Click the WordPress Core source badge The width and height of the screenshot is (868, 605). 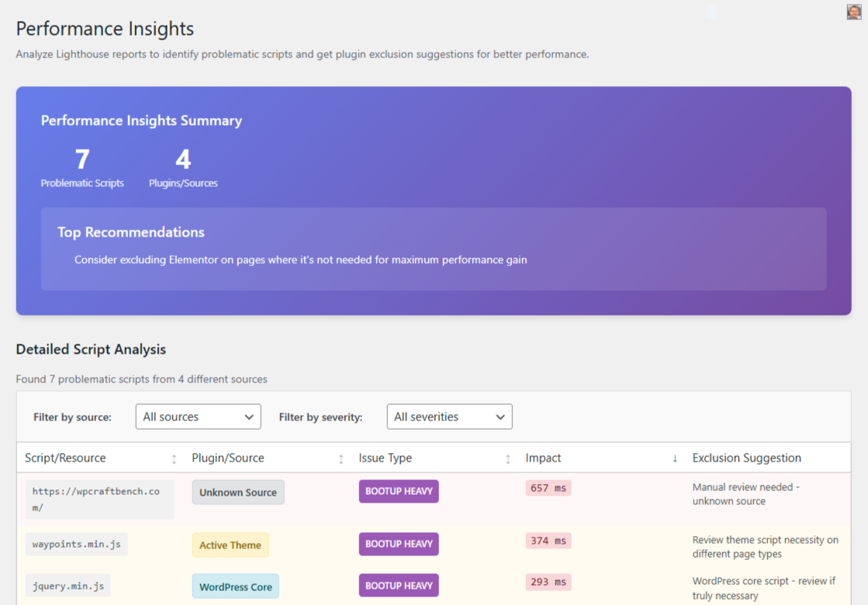click(x=235, y=586)
